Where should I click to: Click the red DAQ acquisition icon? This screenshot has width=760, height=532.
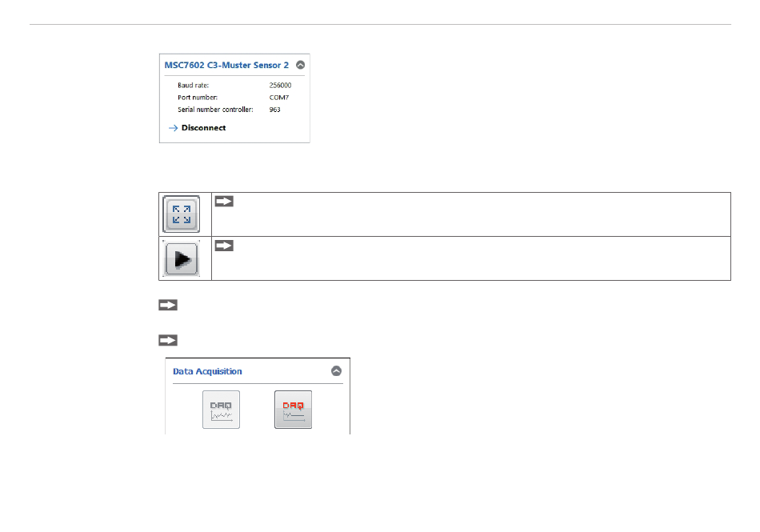point(294,410)
